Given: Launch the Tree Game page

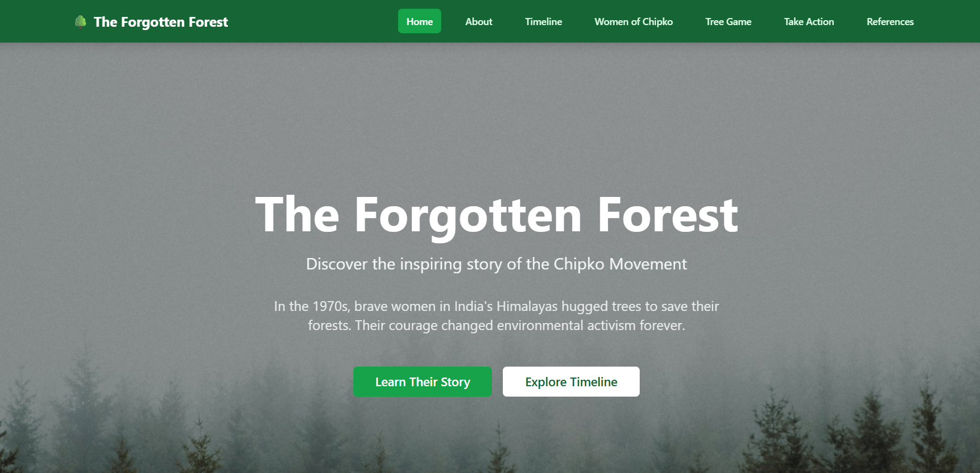Looking at the screenshot, I should click(x=728, y=21).
